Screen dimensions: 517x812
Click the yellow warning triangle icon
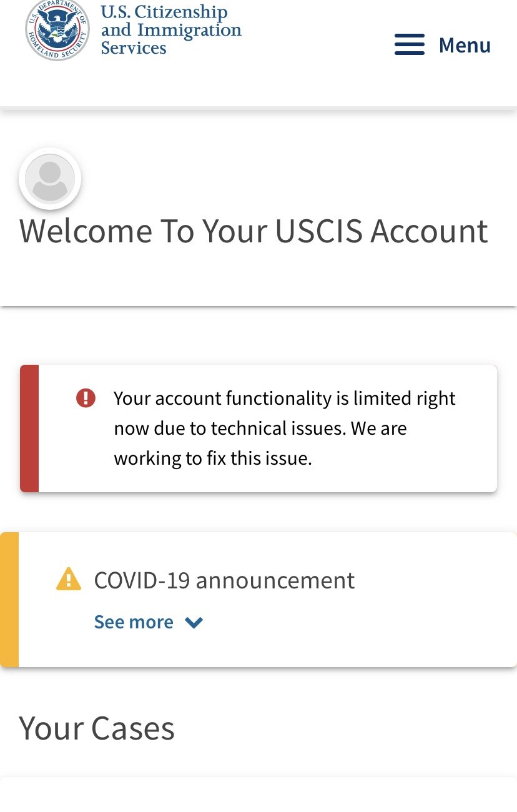coord(69,579)
